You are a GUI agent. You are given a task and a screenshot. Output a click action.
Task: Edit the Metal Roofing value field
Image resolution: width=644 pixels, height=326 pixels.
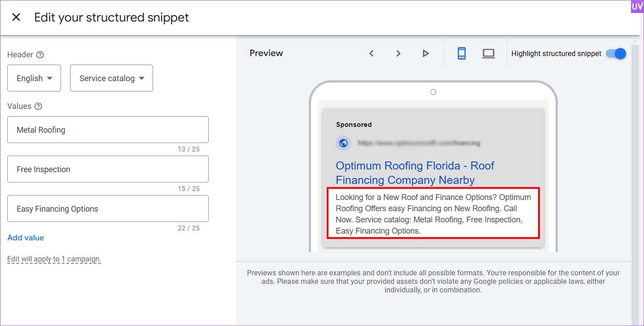tap(108, 130)
